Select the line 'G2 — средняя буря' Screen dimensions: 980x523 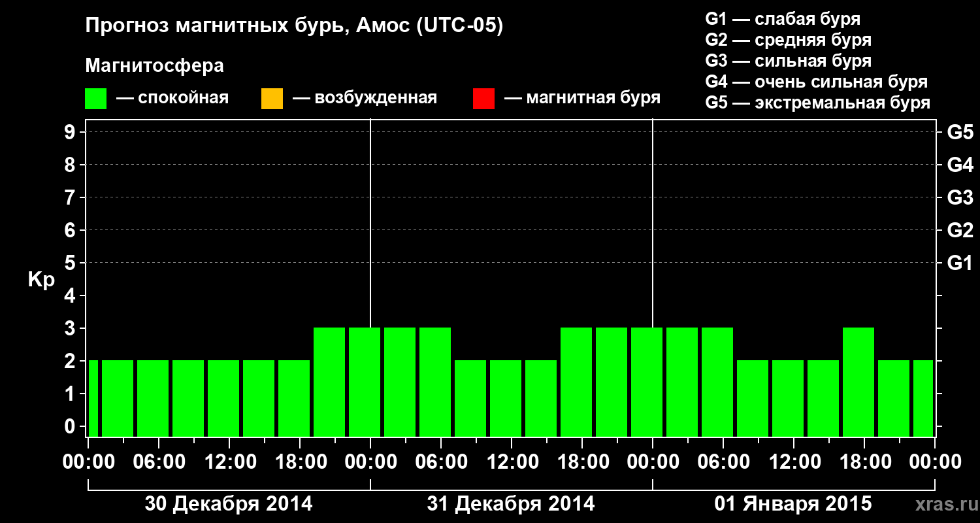[x=789, y=40]
